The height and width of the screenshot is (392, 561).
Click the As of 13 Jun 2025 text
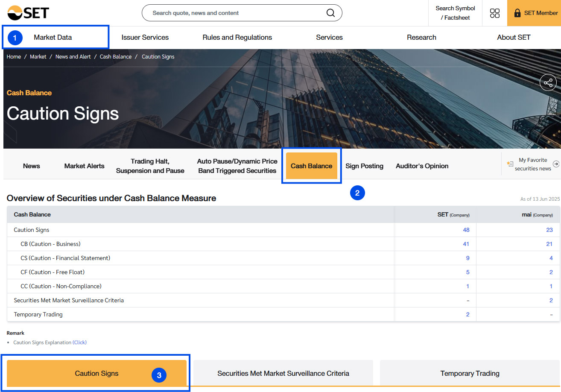pyautogui.click(x=540, y=199)
